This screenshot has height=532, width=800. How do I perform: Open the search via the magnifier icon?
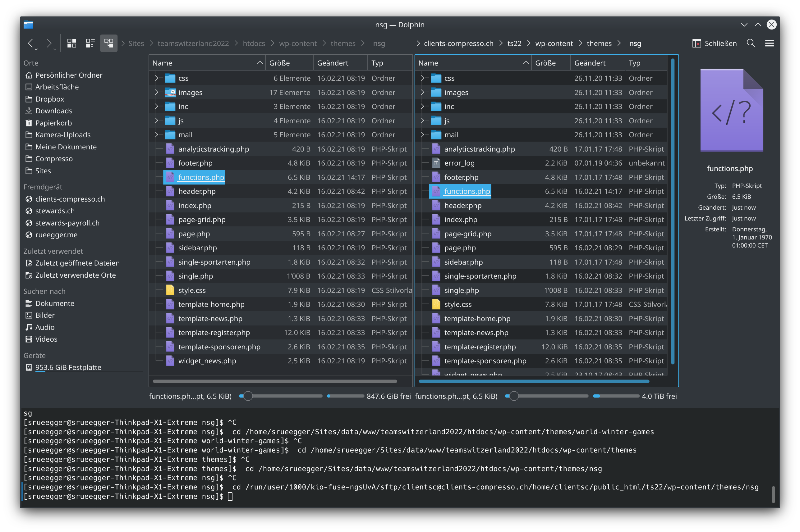point(751,43)
